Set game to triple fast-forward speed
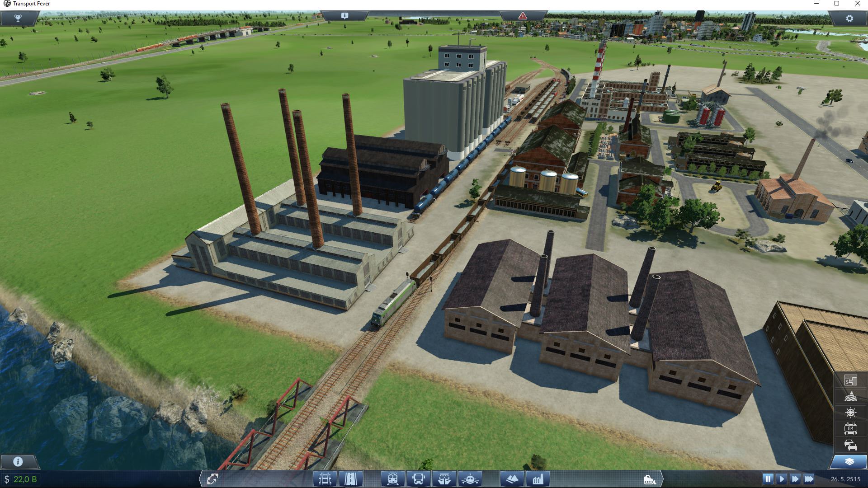 point(809,479)
